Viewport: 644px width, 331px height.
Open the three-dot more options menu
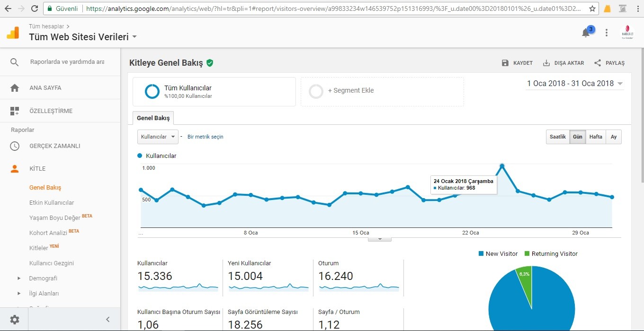(607, 33)
